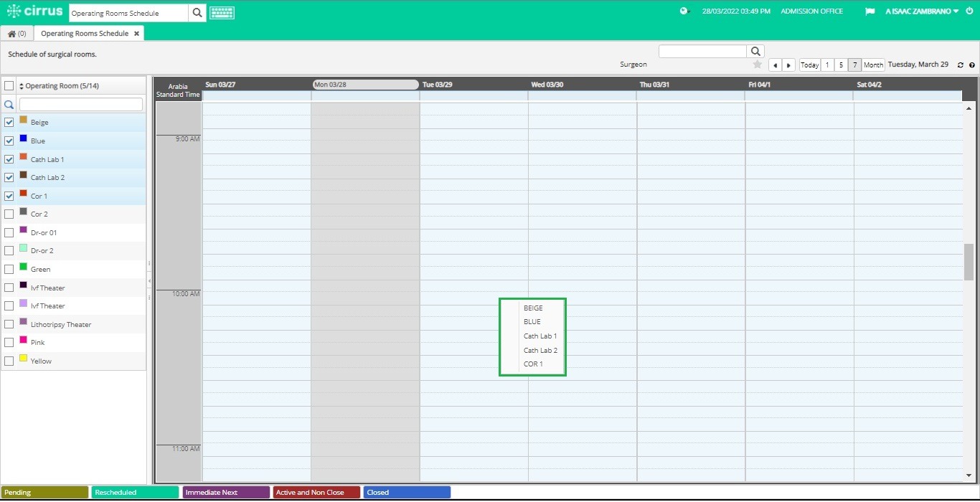
Task: Click the Surgeon search magnifier icon
Action: point(755,51)
